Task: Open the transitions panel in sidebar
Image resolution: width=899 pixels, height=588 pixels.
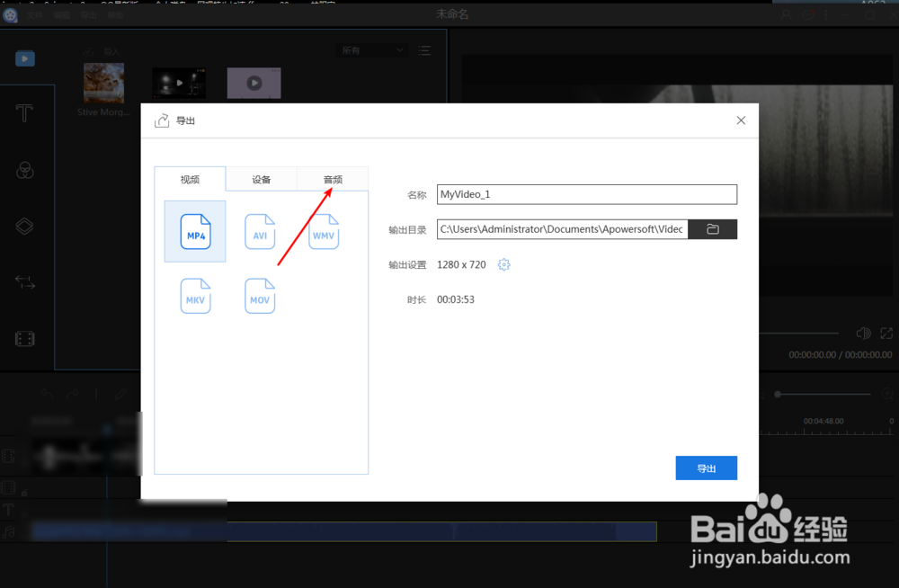Action: tap(24, 282)
